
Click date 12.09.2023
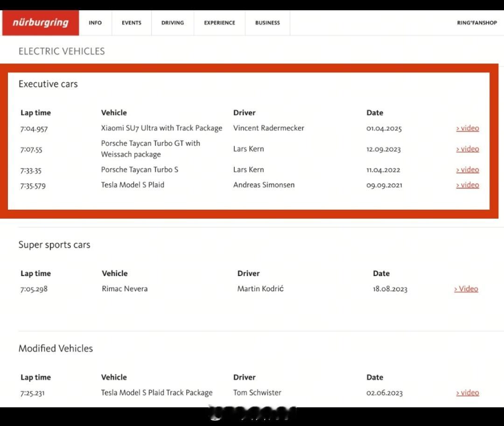tap(384, 149)
